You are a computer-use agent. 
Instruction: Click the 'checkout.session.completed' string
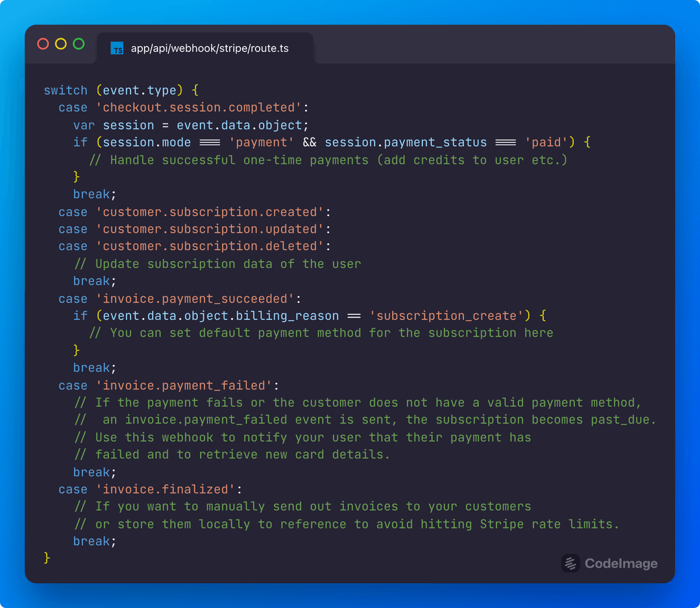(x=199, y=108)
